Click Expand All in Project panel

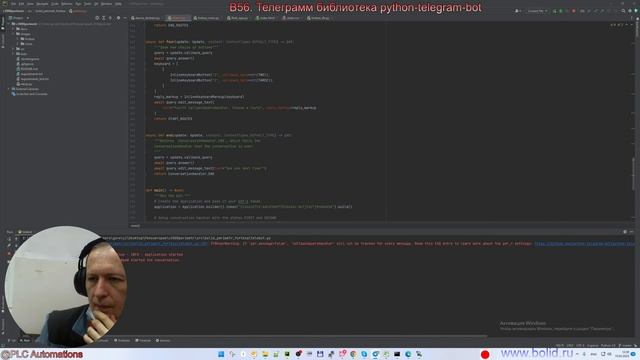[104, 18]
